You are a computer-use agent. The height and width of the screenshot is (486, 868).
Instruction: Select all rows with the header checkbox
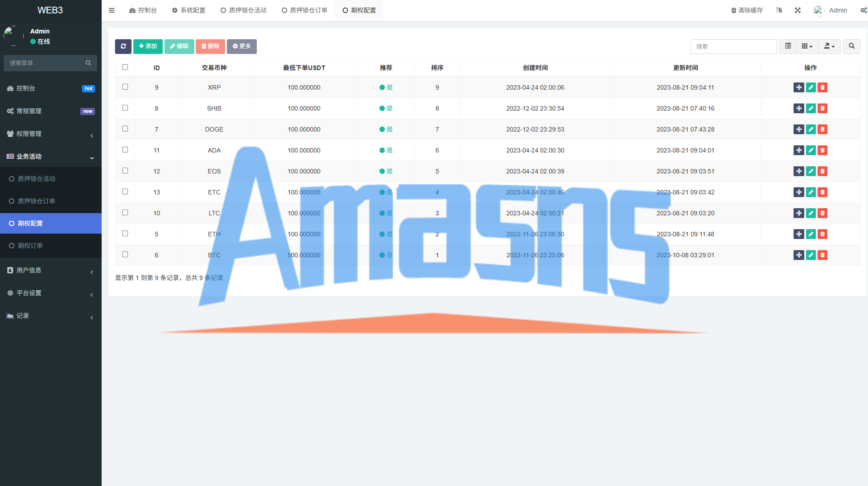point(125,67)
